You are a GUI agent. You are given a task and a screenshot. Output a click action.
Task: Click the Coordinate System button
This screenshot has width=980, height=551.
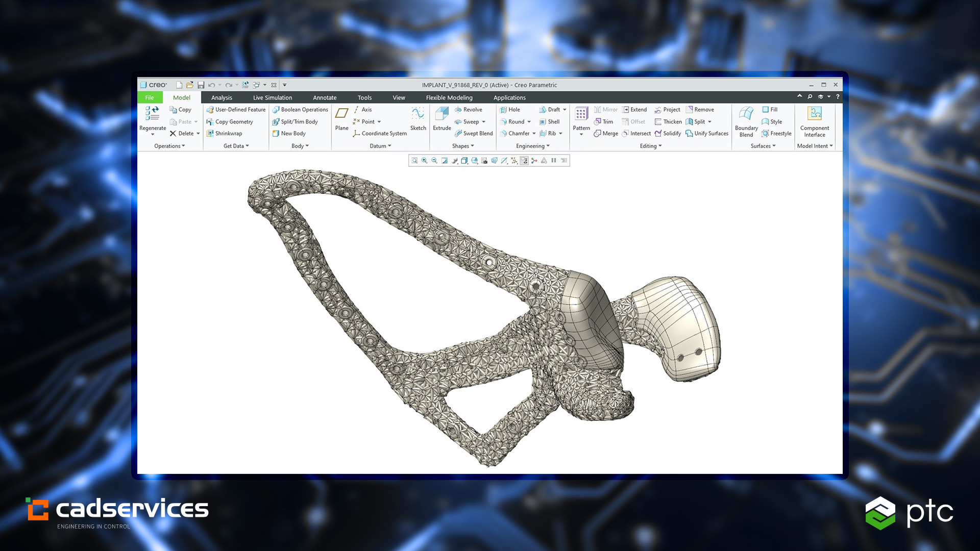[x=380, y=134]
